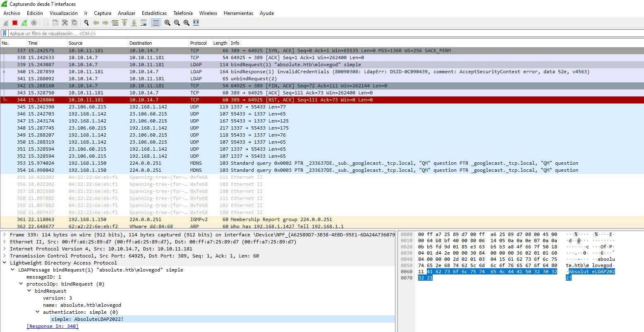Click the find packet magnifier icon
Screen dimensions: 644x332
click(86, 23)
